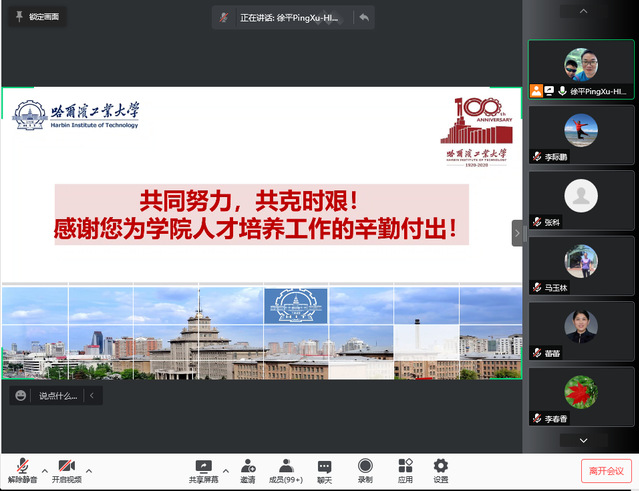Open the Members (成员) list
This screenshot has width=639, height=491.
click(285, 468)
